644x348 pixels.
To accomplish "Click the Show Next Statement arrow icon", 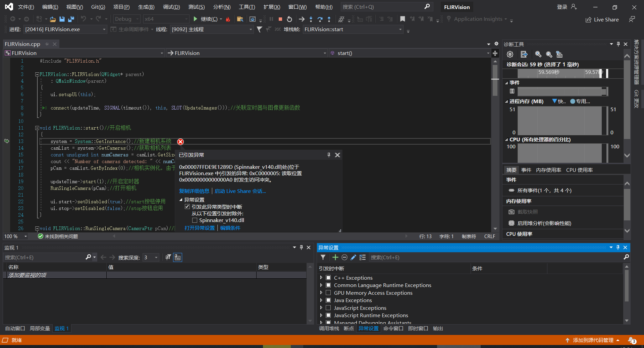I will 302,19.
